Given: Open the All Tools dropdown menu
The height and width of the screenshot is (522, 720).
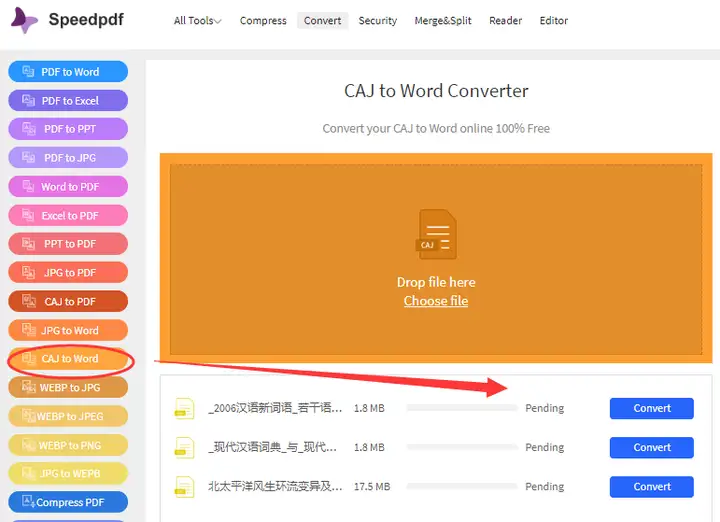Looking at the screenshot, I should click(x=197, y=21).
